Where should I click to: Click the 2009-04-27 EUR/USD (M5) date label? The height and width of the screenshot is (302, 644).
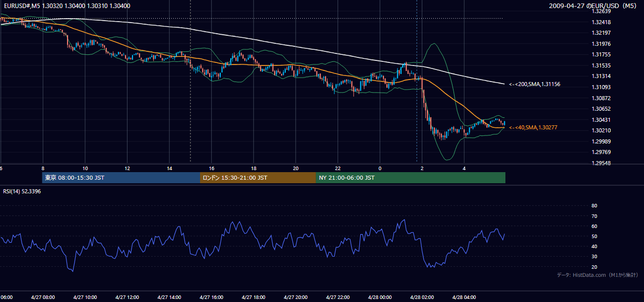[x=594, y=6]
